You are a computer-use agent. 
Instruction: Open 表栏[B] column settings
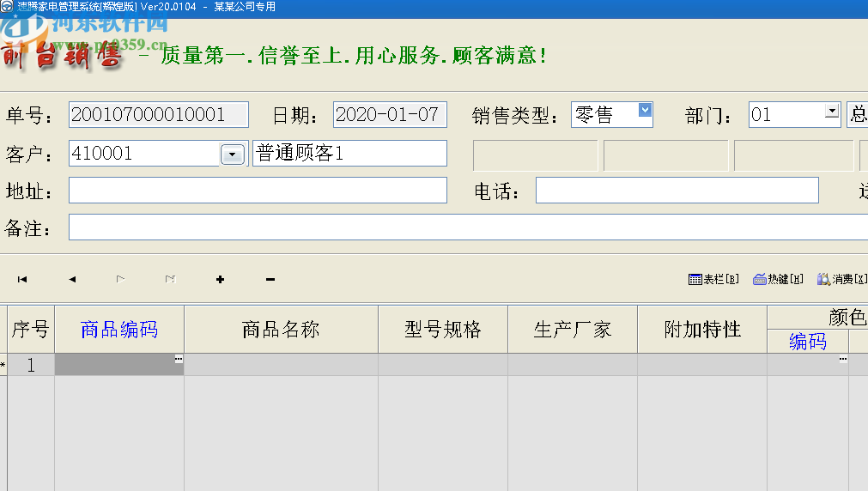click(713, 279)
